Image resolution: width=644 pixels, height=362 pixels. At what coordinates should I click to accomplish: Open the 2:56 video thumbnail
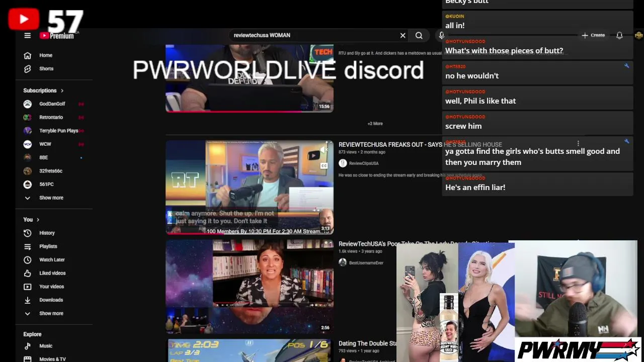click(250, 286)
